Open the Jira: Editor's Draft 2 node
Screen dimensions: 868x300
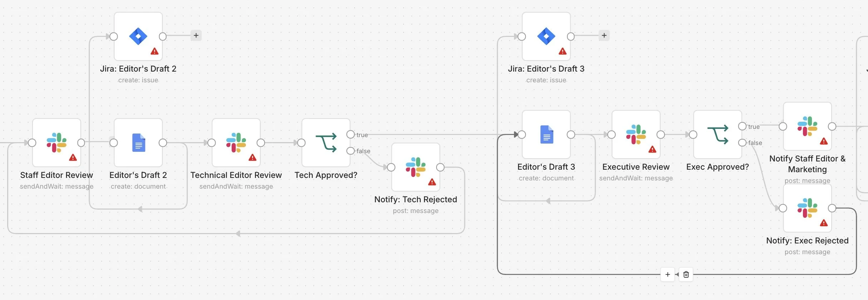(138, 36)
